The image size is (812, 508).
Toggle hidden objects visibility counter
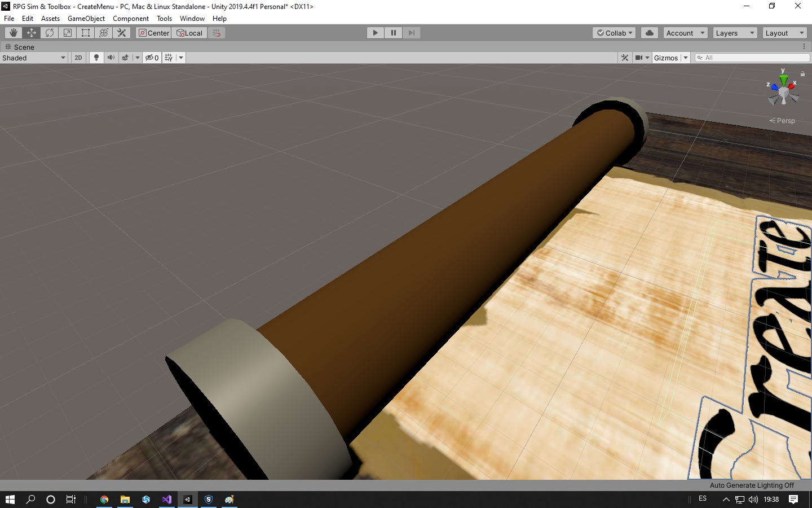click(x=152, y=58)
